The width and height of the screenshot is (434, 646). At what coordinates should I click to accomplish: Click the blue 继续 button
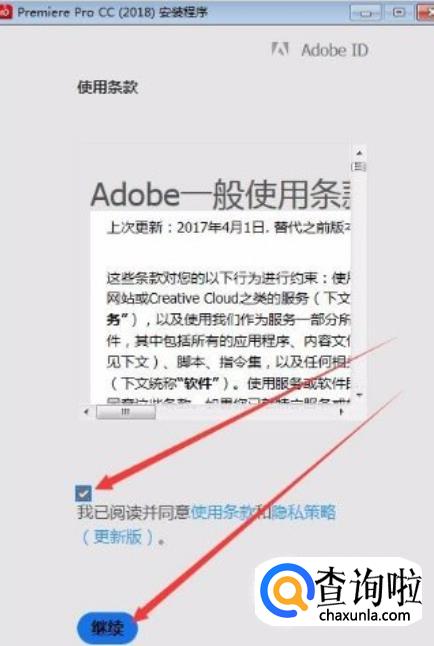click(x=107, y=628)
